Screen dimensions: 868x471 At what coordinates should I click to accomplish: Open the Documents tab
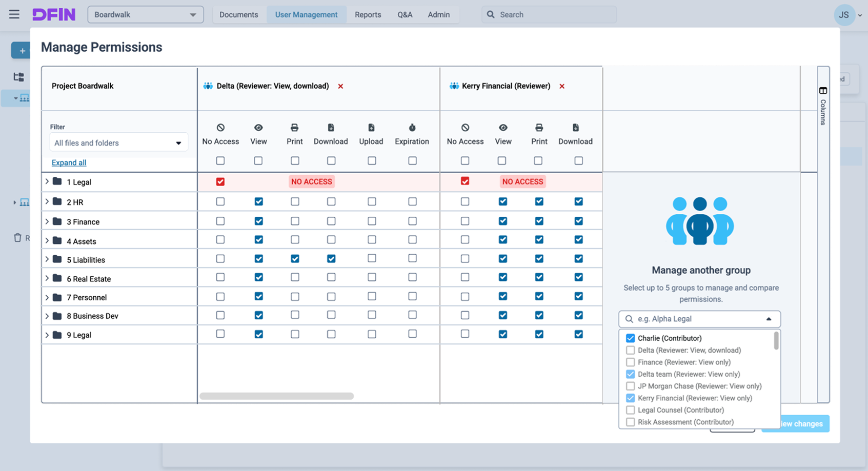(238, 14)
